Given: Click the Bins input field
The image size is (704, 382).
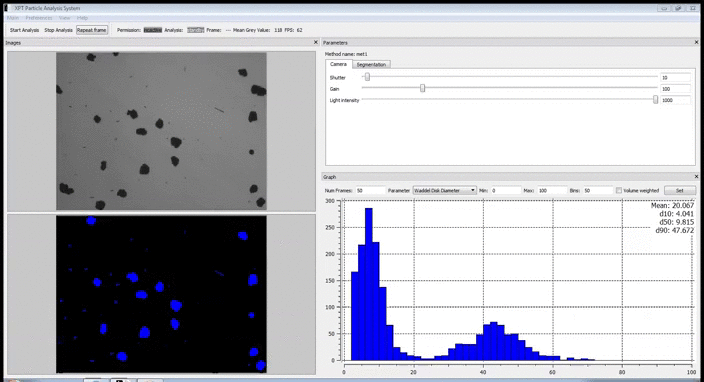Looking at the screenshot, I should pyautogui.click(x=598, y=190).
